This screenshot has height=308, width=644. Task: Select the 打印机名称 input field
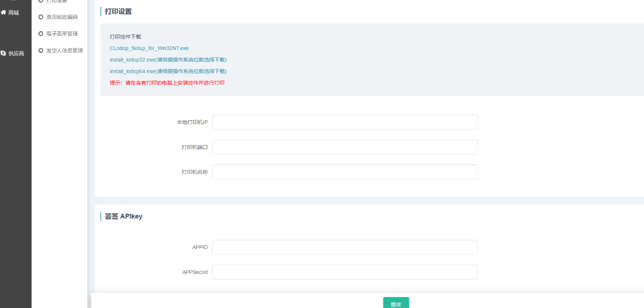pyautogui.click(x=344, y=172)
